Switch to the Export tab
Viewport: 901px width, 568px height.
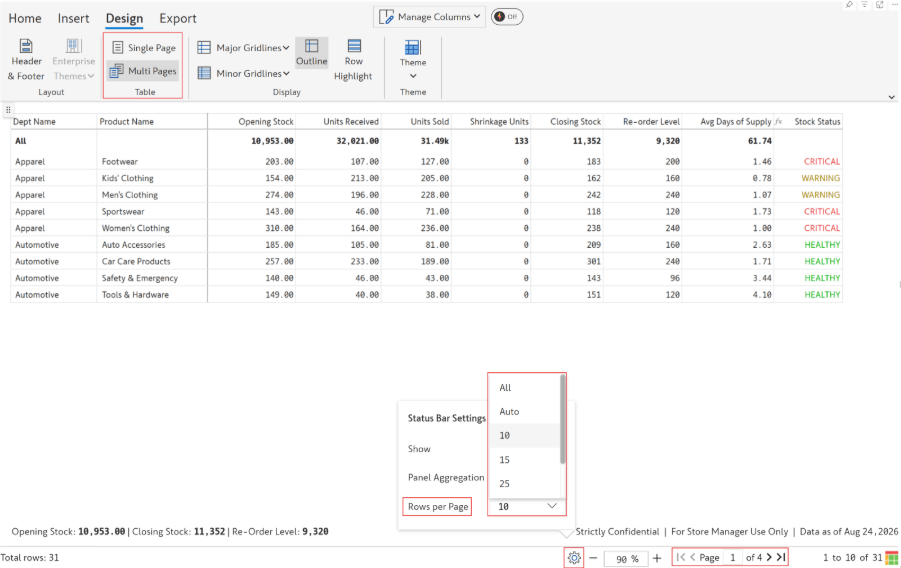(x=178, y=18)
